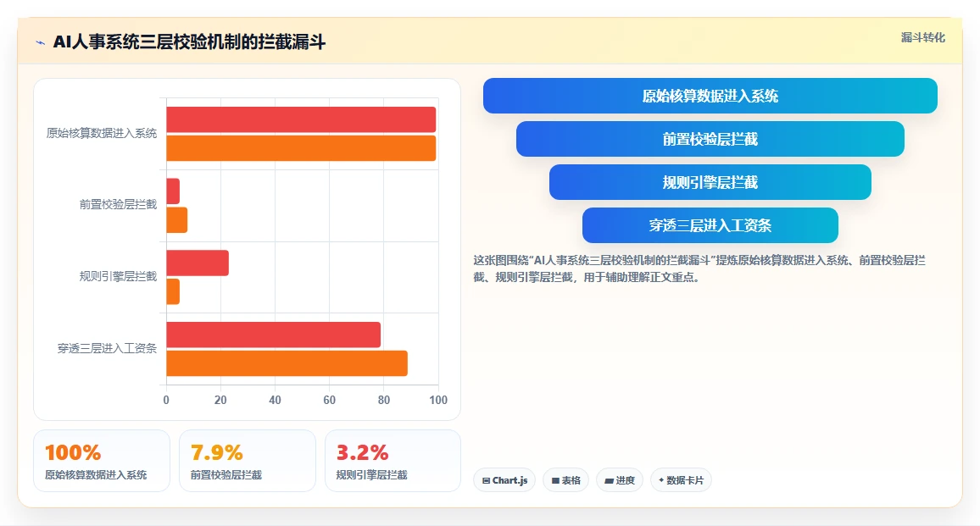The width and height of the screenshot is (980, 526).
Task: Click x-axis tick label 0
Action: (166, 400)
